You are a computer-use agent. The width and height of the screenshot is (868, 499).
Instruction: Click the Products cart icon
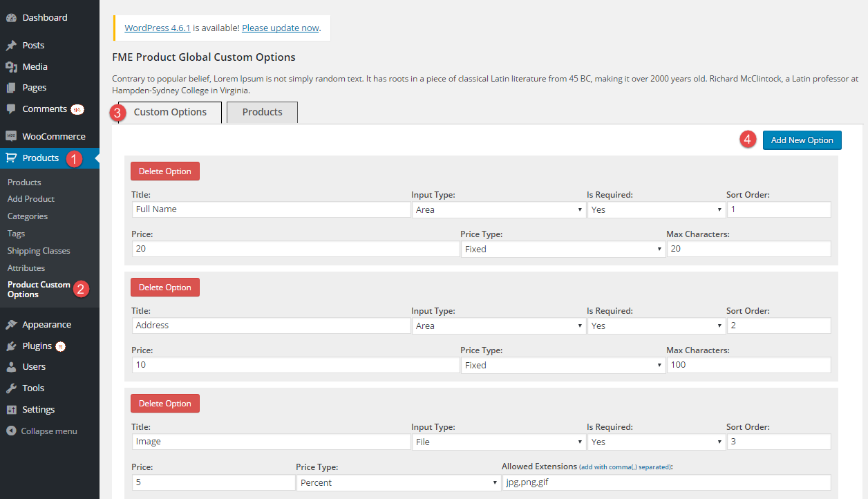(11, 158)
